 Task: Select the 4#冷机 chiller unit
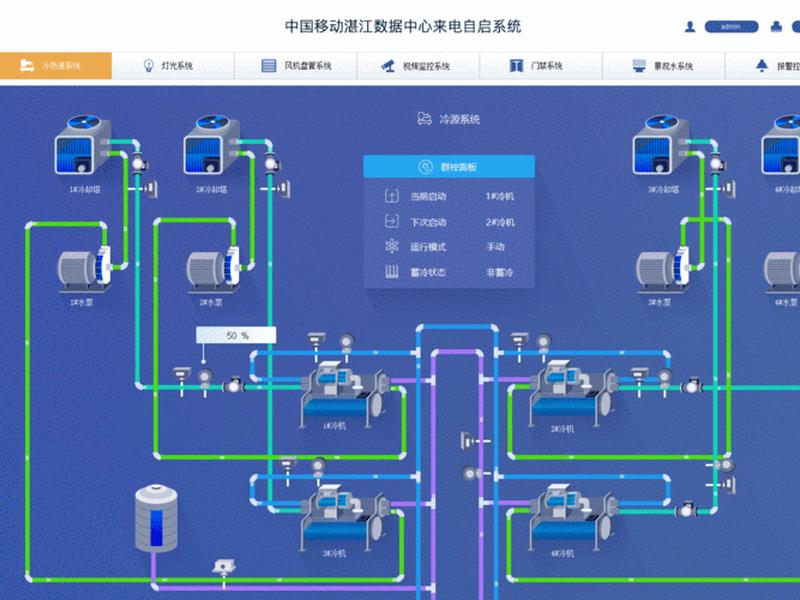(572, 518)
